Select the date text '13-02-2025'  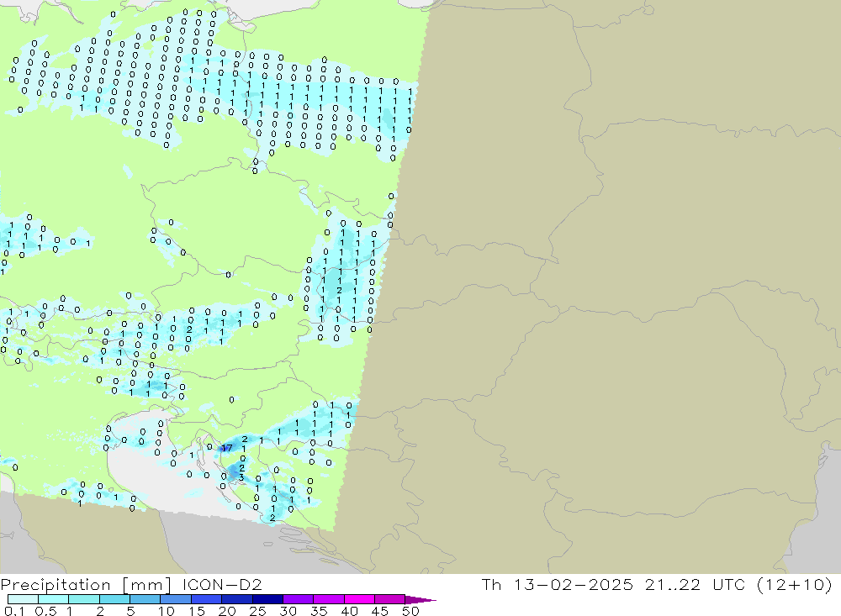click(573, 584)
